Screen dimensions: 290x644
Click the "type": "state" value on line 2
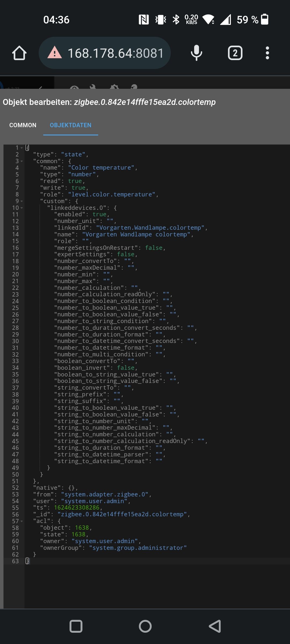click(x=73, y=155)
